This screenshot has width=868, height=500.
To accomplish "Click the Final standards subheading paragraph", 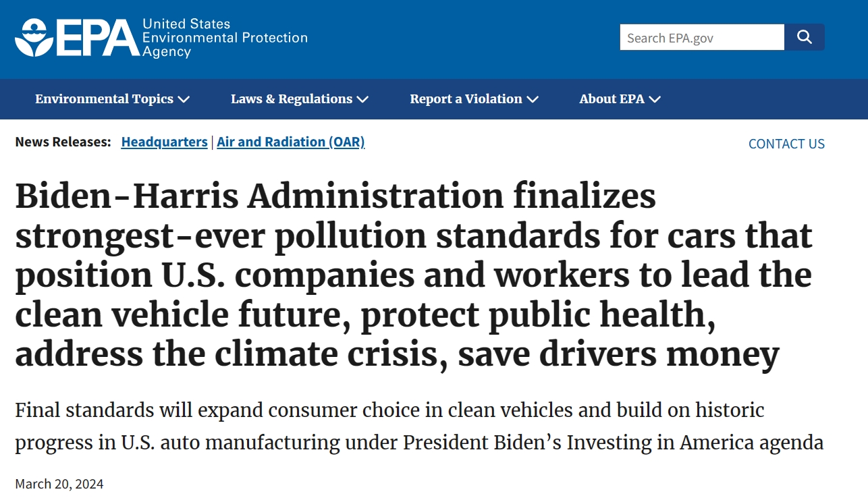I will pos(418,426).
